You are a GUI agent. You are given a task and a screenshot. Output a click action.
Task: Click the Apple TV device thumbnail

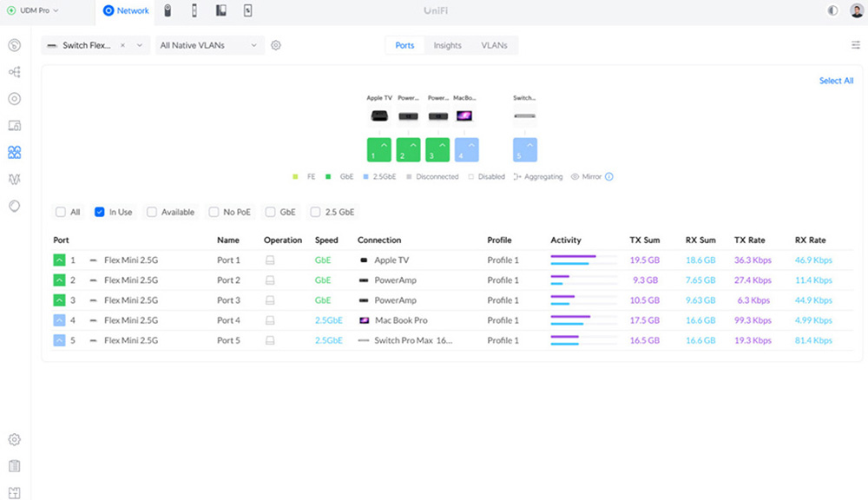coord(379,115)
